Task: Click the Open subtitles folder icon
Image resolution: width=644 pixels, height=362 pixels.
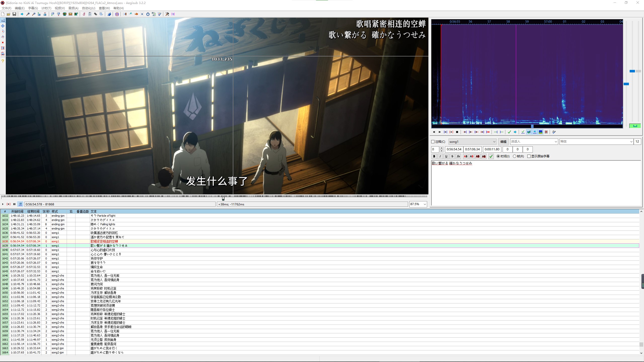Action: click(9, 14)
